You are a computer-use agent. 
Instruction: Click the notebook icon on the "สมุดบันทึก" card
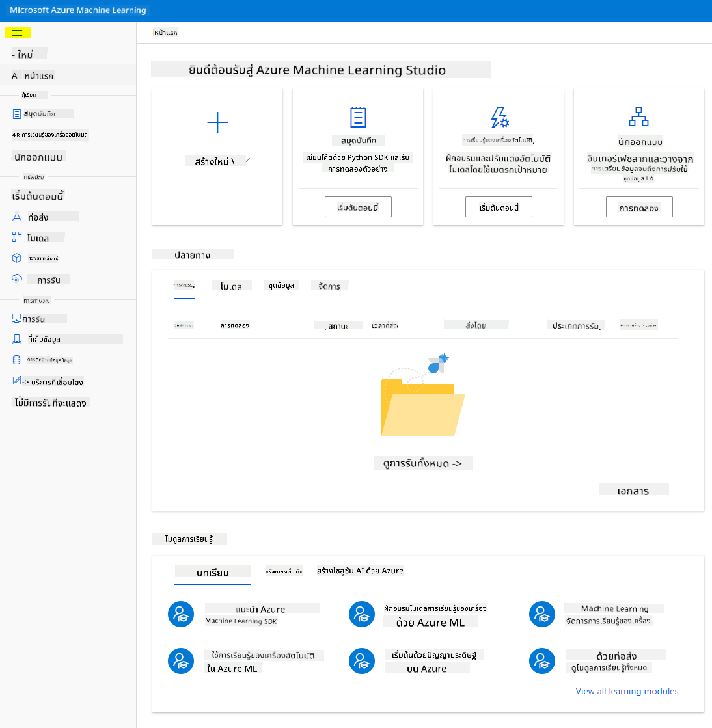pyautogui.click(x=358, y=117)
